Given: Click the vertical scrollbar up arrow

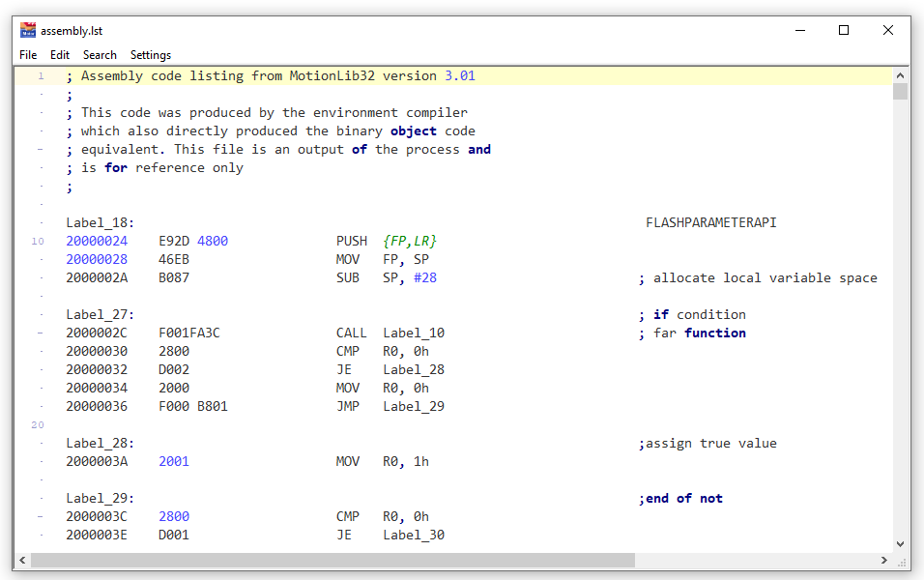Looking at the screenshot, I should tap(900, 75).
